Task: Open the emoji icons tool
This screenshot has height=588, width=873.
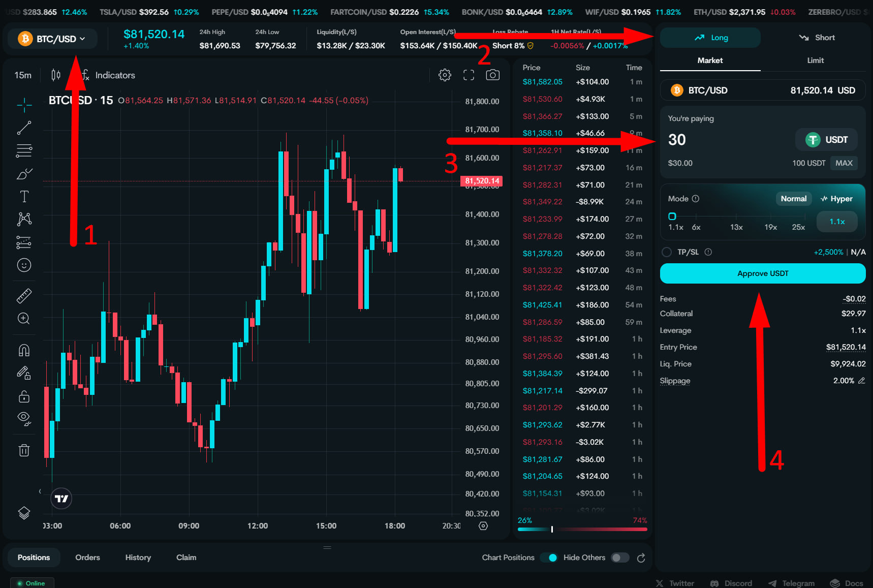Action: [x=24, y=265]
